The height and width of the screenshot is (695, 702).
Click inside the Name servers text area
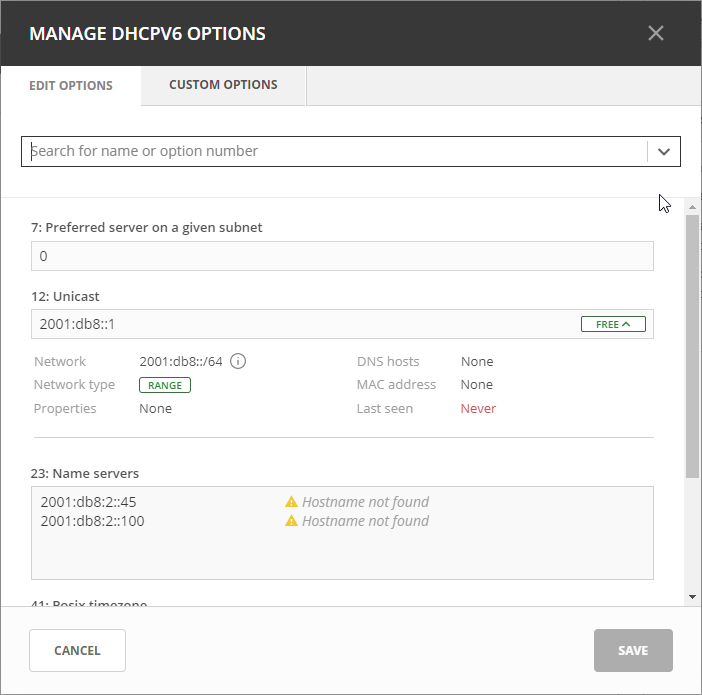342,555
